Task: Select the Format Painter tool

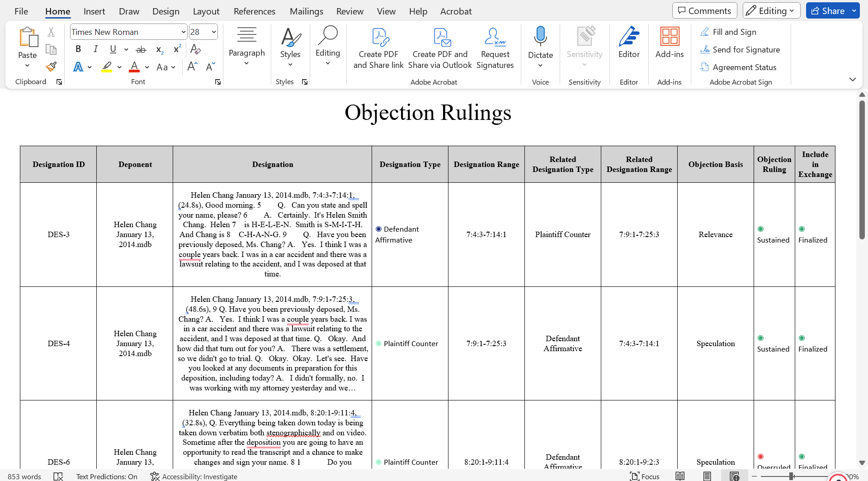Action: (x=51, y=66)
